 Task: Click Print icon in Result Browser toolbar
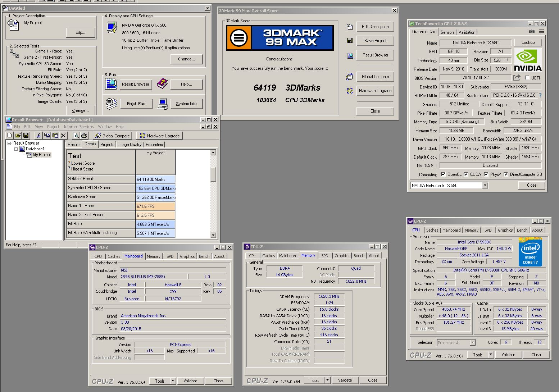84,136
